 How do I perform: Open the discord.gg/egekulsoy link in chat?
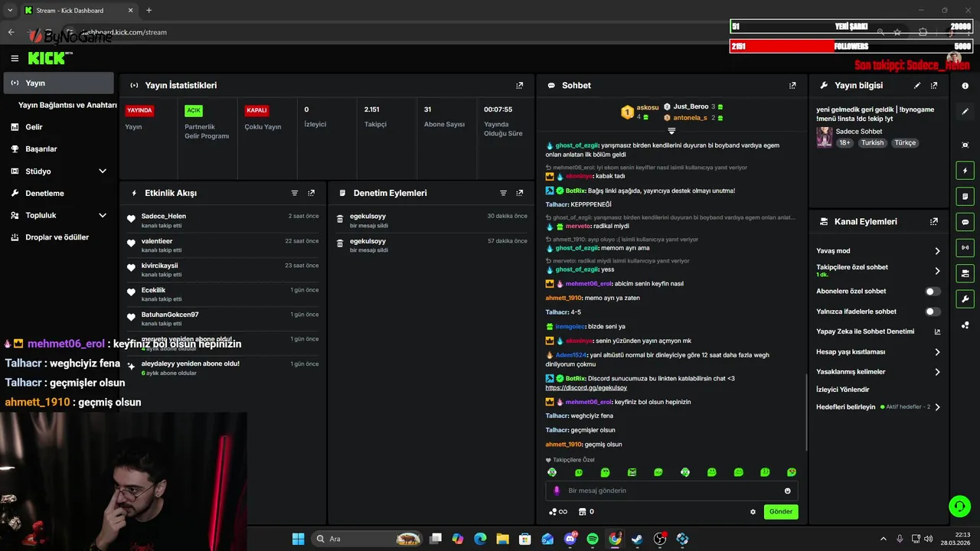(x=586, y=388)
